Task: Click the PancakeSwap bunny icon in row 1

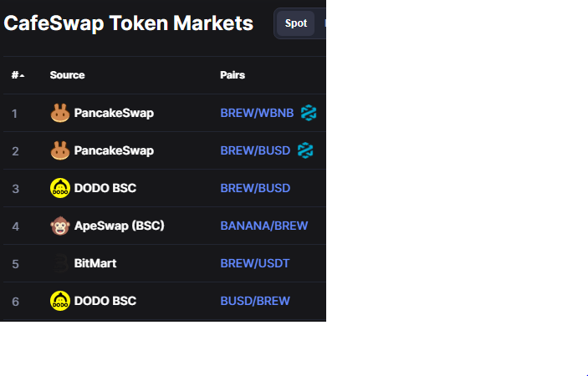Action: pos(60,113)
